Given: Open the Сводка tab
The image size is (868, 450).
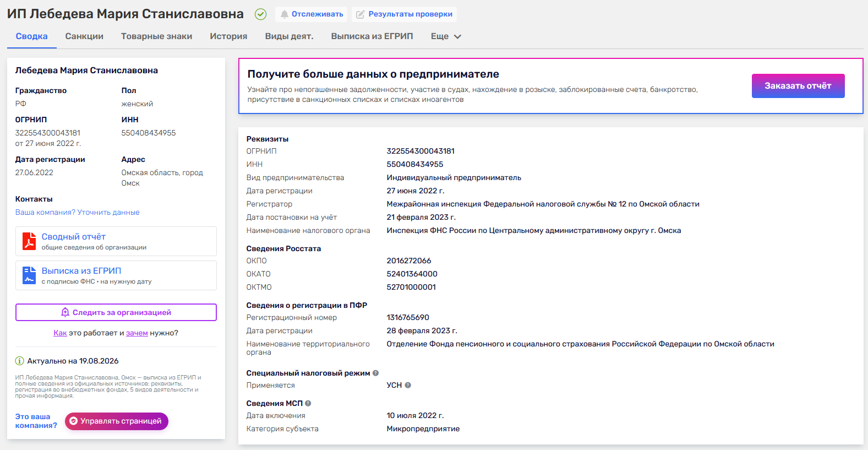Looking at the screenshot, I should [31, 36].
